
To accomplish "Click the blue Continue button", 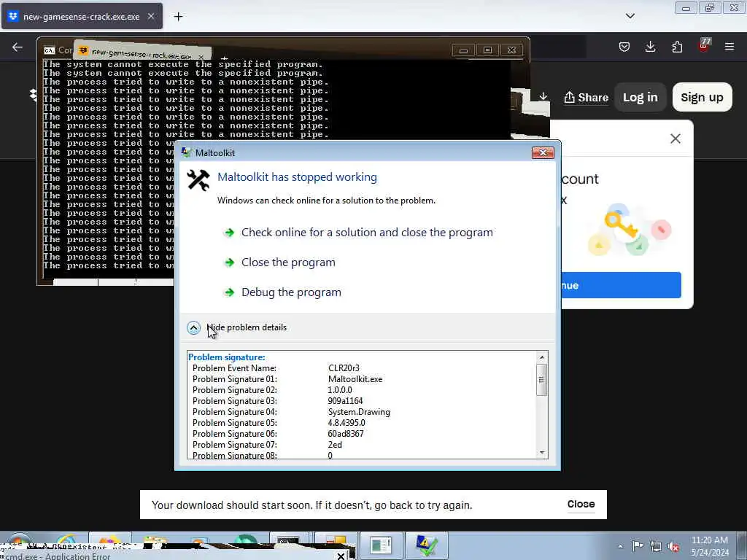I will pyautogui.click(x=621, y=285).
